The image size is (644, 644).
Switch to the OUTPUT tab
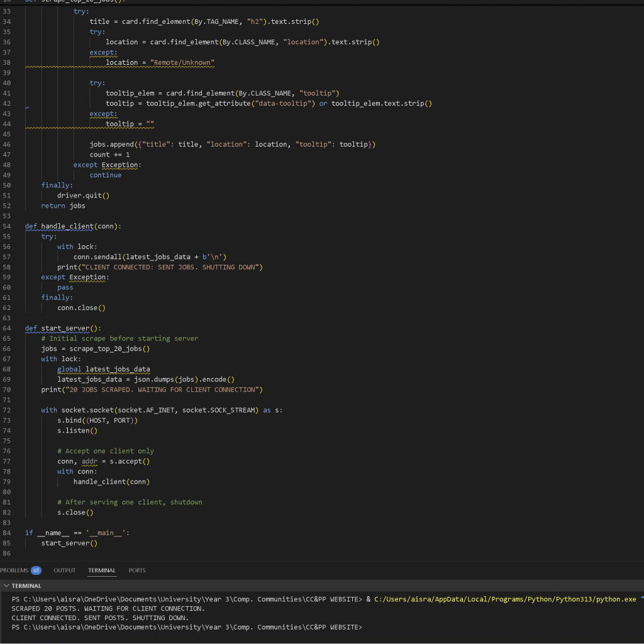[65, 570]
